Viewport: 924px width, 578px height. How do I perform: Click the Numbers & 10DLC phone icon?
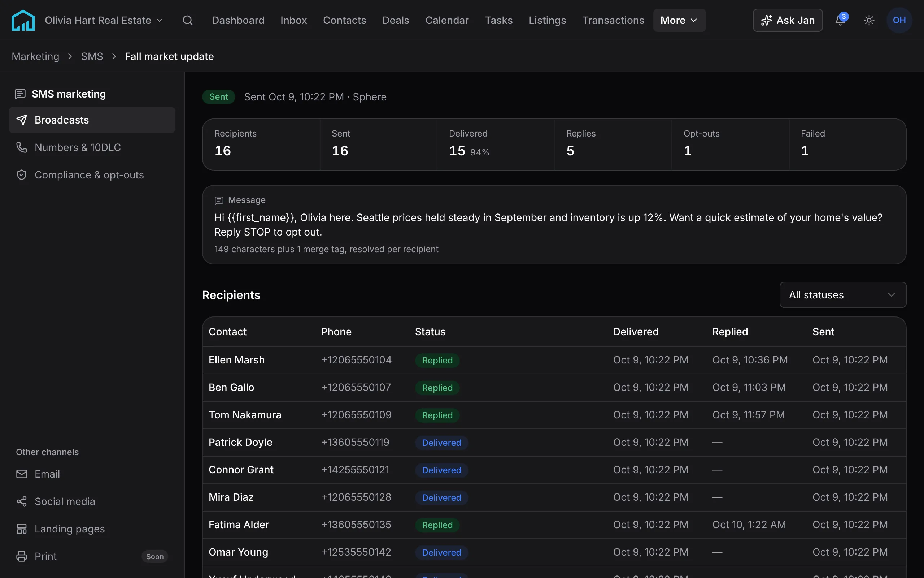[x=22, y=147]
